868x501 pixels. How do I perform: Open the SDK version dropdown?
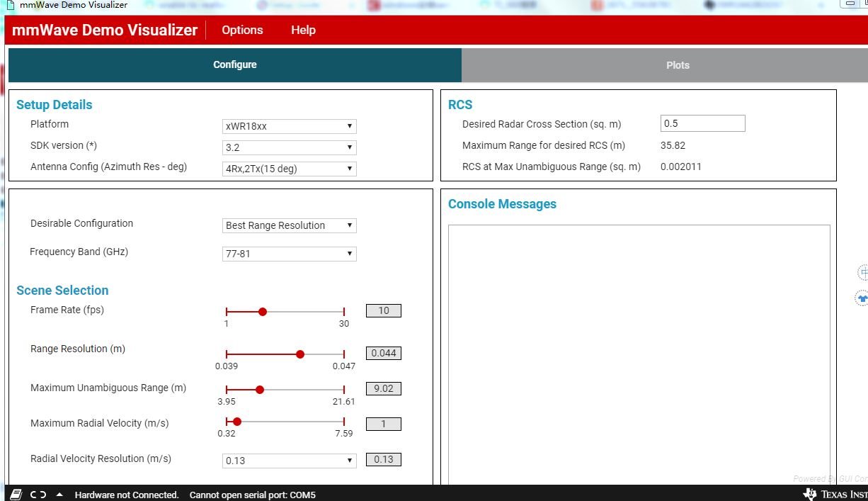(x=290, y=147)
